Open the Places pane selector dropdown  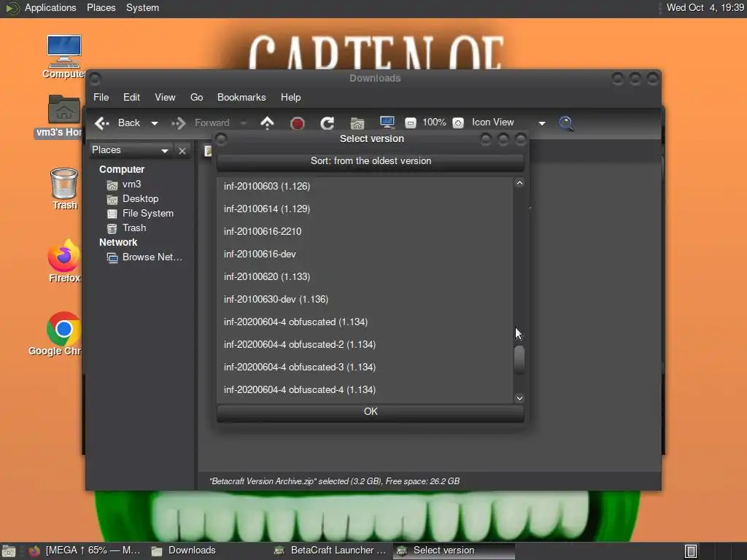click(164, 151)
